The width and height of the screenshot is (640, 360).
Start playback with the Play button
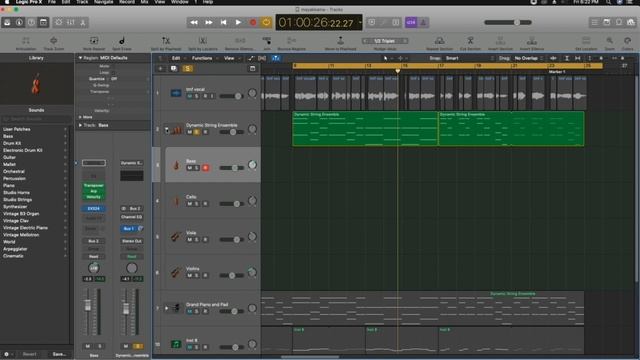[238, 22]
